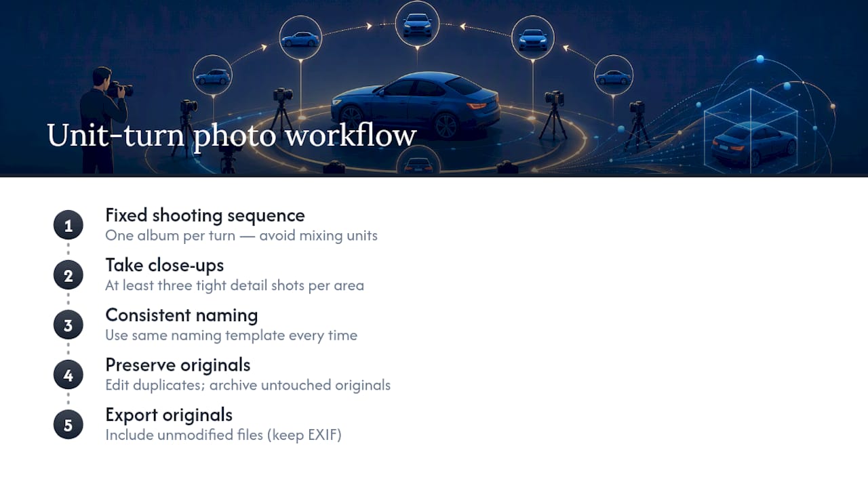Click the step 3 number badge

click(68, 325)
